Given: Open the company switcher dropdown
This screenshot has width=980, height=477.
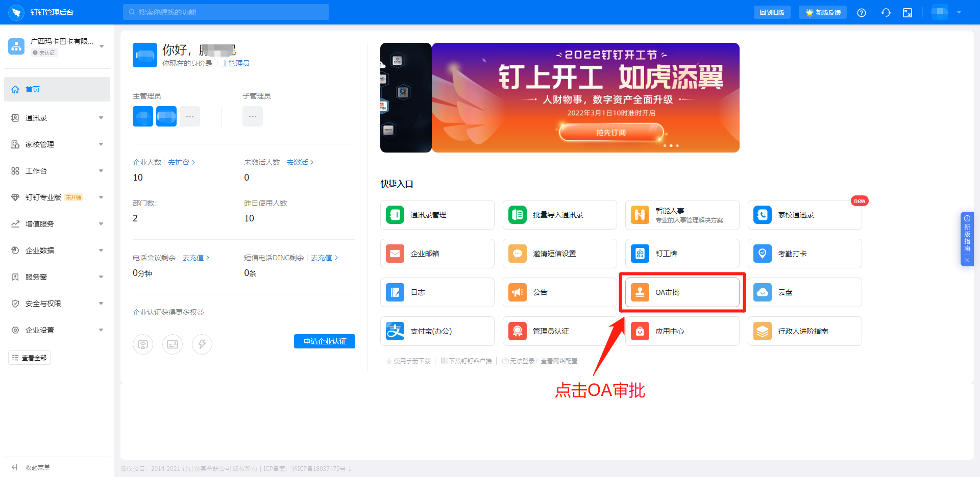Looking at the screenshot, I should (102, 46).
